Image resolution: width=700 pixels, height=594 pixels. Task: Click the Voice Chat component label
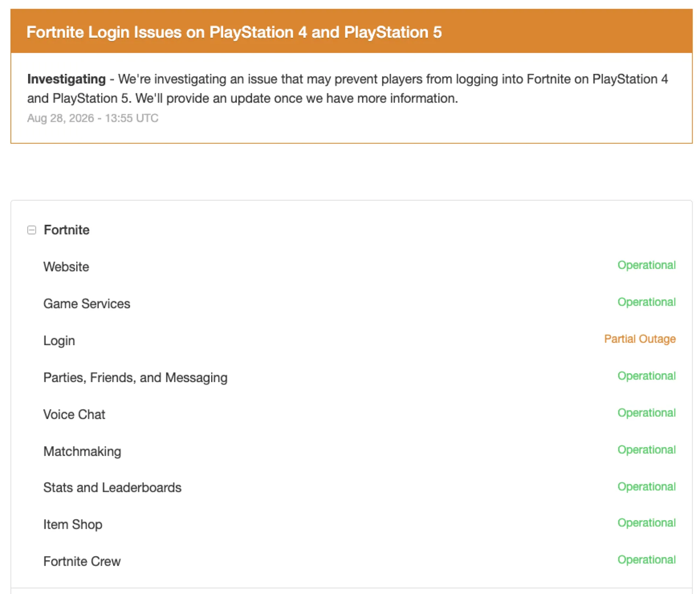[74, 414]
